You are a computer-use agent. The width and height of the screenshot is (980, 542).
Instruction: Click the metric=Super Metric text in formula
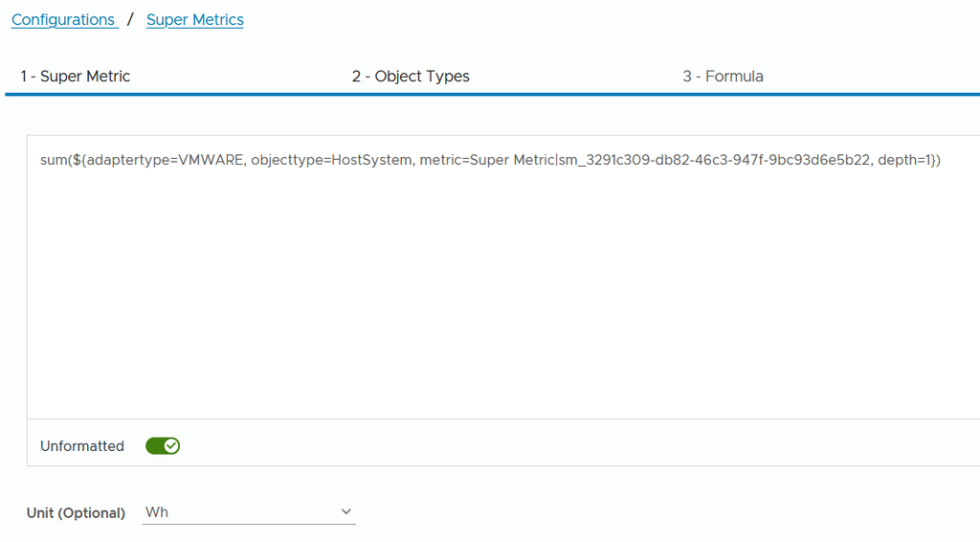point(487,160)
